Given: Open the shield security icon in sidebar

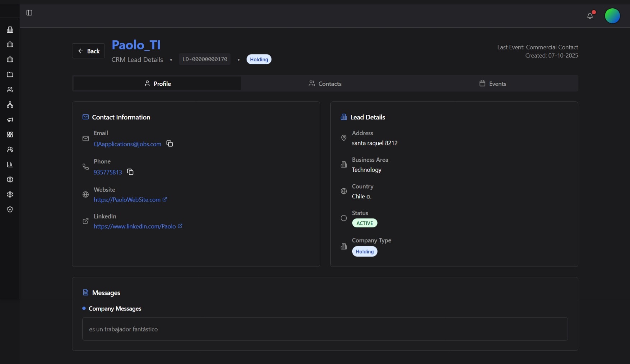Looking at the screenshot, I should [10, 209].
